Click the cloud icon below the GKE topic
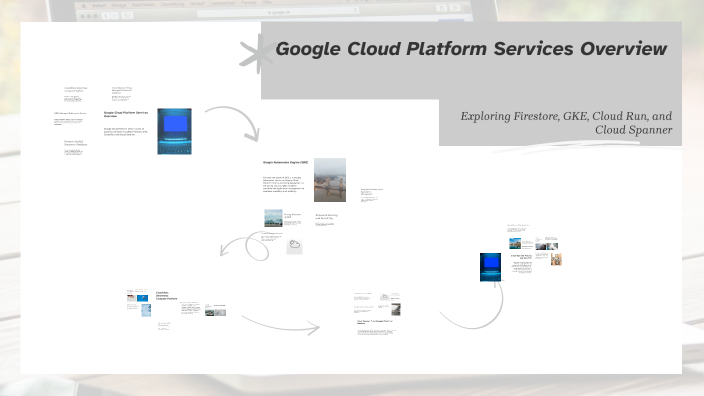Screen dimensions: 704x396 tap(295, 245)
